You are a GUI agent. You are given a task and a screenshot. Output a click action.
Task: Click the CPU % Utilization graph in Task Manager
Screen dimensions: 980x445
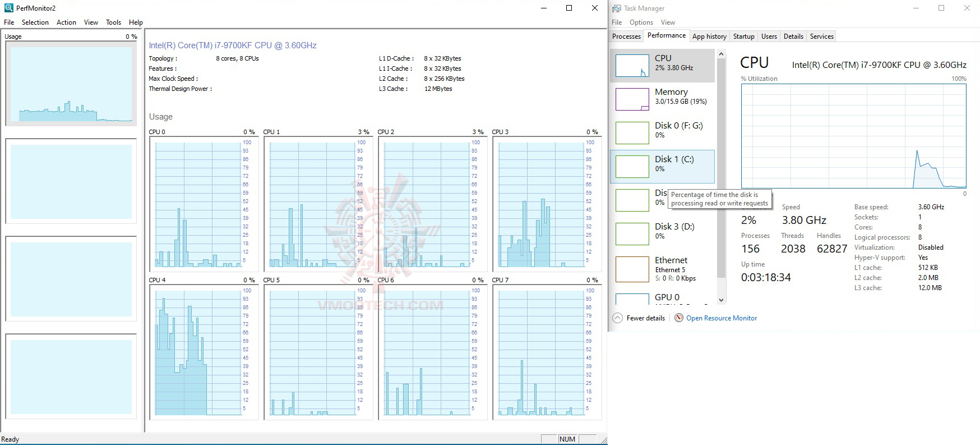point(853,136)
